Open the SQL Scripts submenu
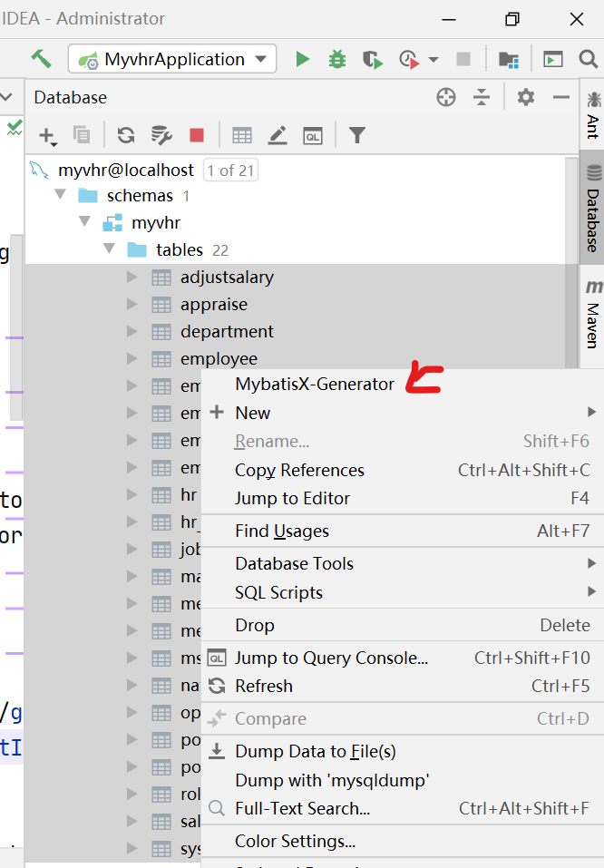Screen dimensions: 604x868 (x=403, y=592)
